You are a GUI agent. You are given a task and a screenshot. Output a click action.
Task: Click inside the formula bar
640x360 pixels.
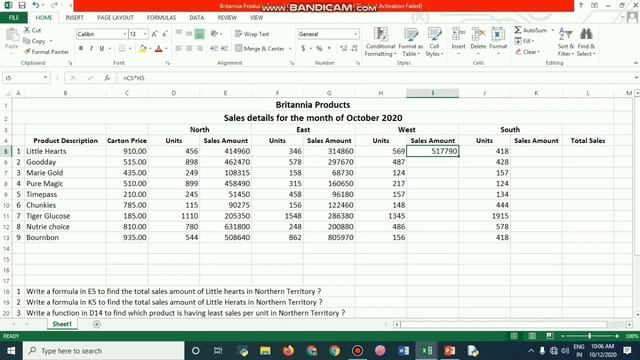(x=376, y=78)
